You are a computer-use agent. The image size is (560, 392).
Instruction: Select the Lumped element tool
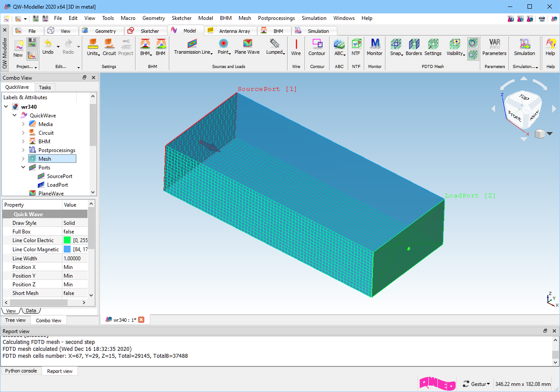point(275,47)
